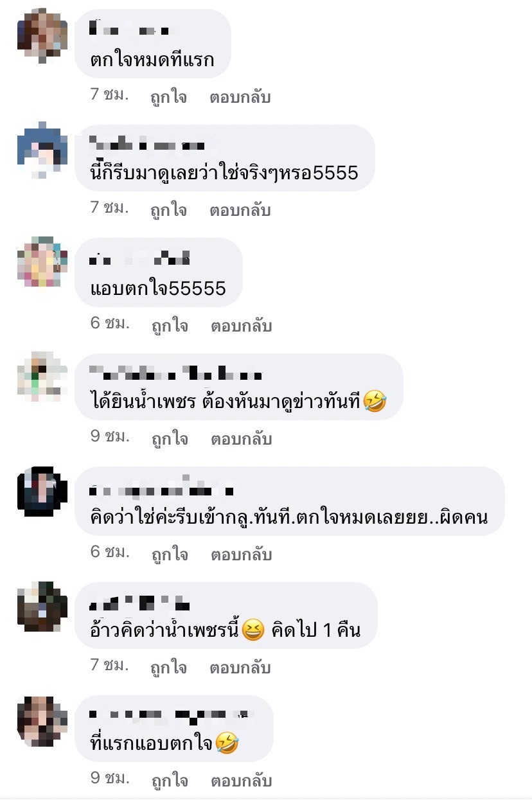Like the comment ได้ยินน้ำเพชร ต้องหันมาดูข่าวทันที

pos(170,439)
